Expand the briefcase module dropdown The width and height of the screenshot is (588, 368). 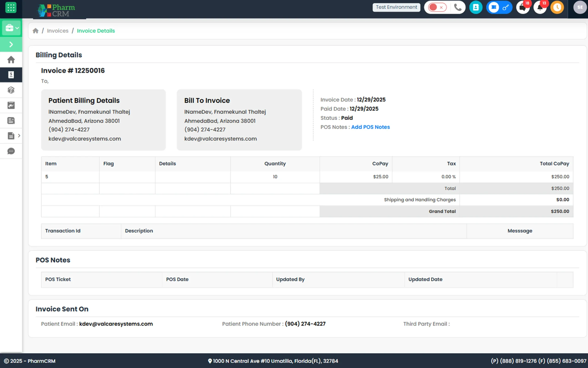[11, 28]
